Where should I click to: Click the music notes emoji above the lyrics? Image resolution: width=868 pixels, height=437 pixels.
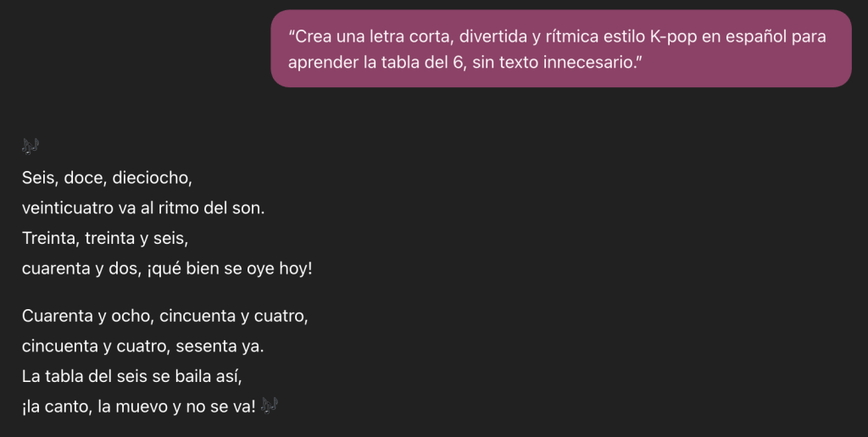31,147
